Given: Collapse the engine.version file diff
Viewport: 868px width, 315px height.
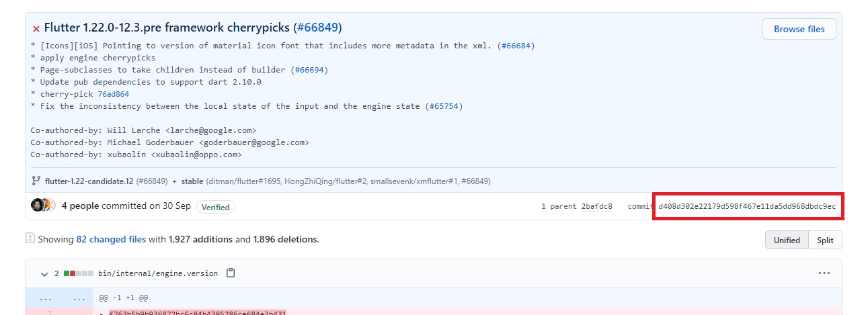Looking at the screenshot, I should (x=44, y=273).
